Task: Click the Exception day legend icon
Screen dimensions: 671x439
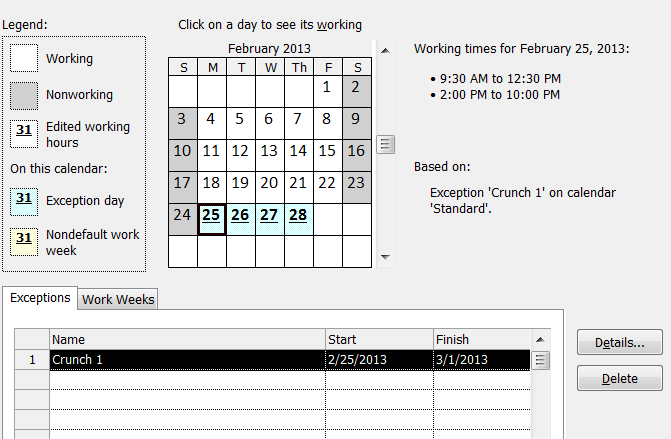Action: tap(24, 200)
